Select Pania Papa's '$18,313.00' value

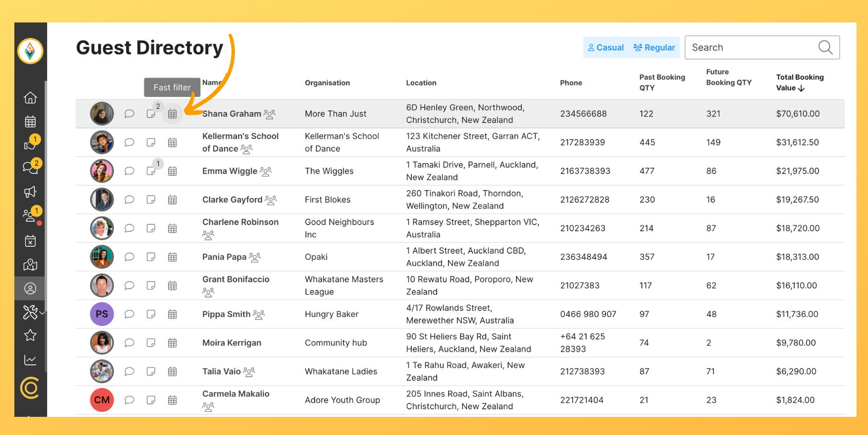pyautogui.click(x=797, y=257)
